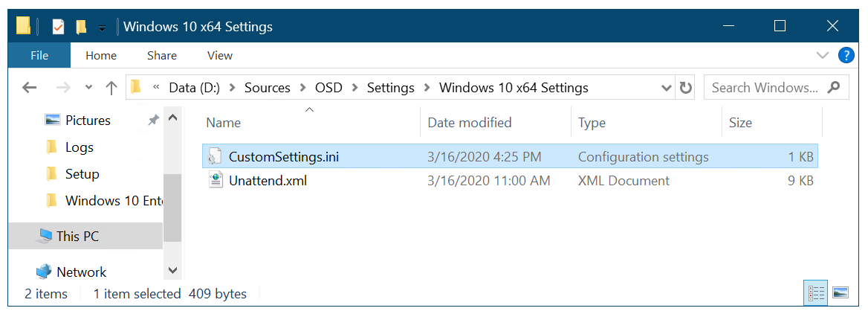Open the File menu tab

point(39,55)
